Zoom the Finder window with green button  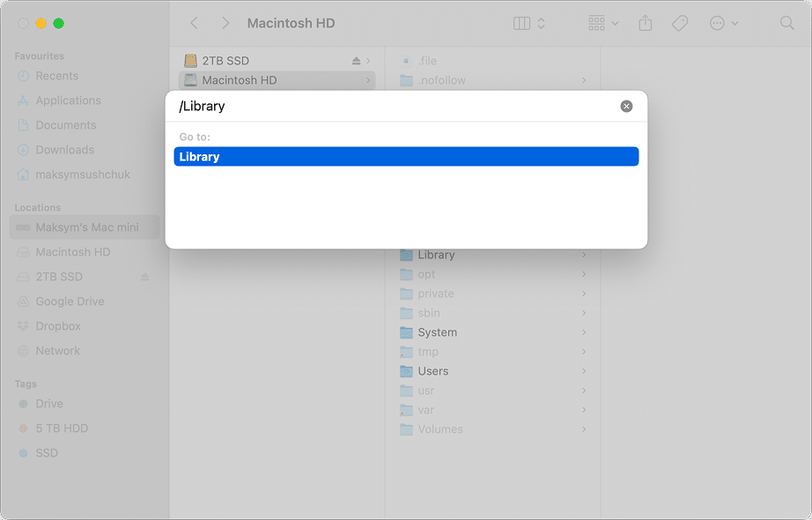(x=58, y=23)
